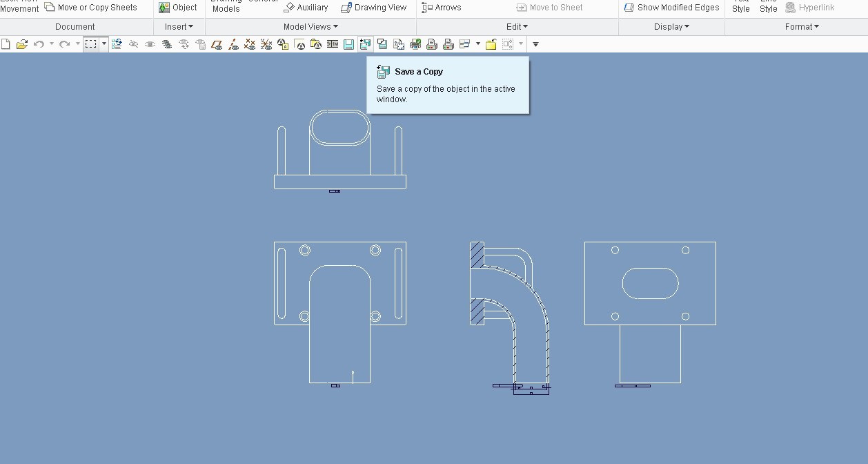
Task: Click Show Modified Edges
Action: pyautogui.click(x=671, y=8)
